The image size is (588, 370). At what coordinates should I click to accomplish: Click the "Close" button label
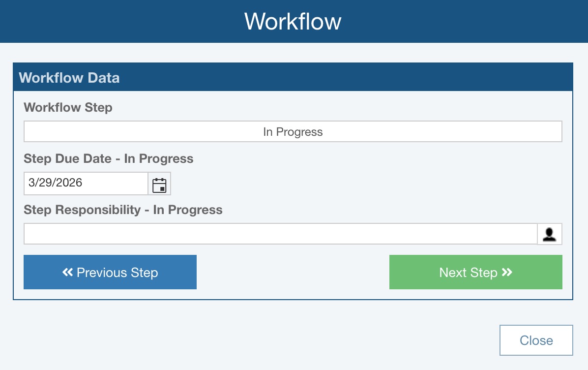[x=536, y=340]
